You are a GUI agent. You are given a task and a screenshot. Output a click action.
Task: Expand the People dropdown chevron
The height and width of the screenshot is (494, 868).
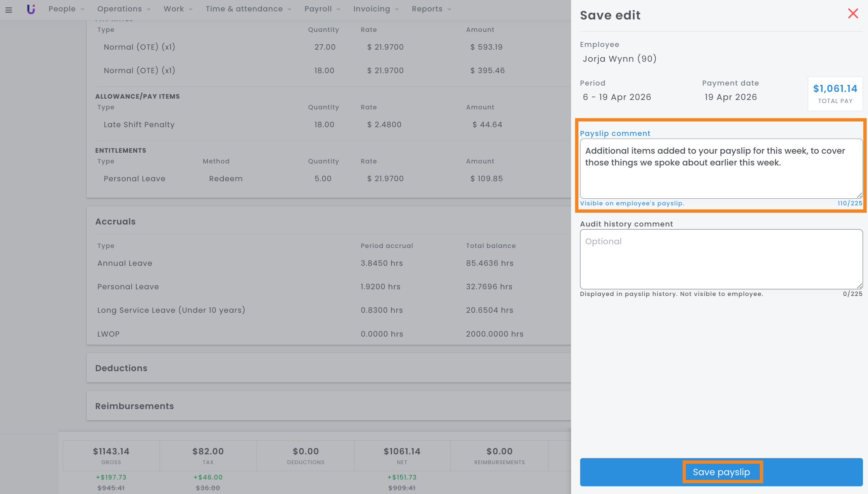(x=82, y=9)
